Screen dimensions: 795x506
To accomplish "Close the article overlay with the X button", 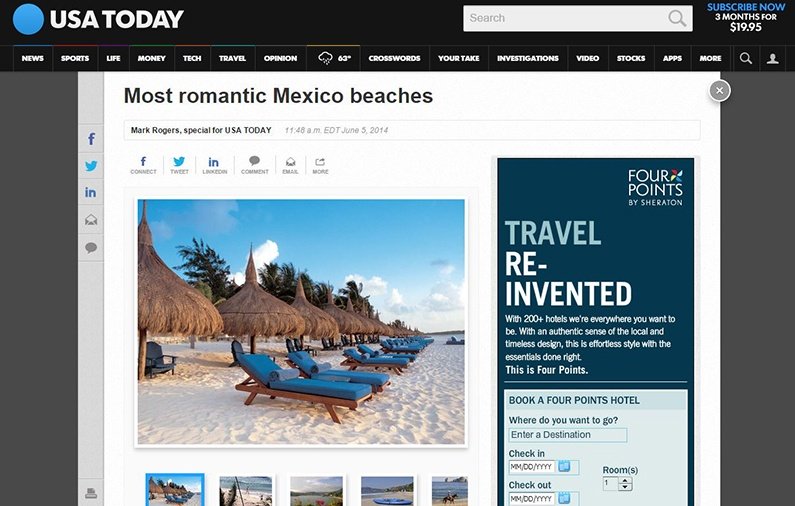I will pyautogui.click(x=718, y=91).
